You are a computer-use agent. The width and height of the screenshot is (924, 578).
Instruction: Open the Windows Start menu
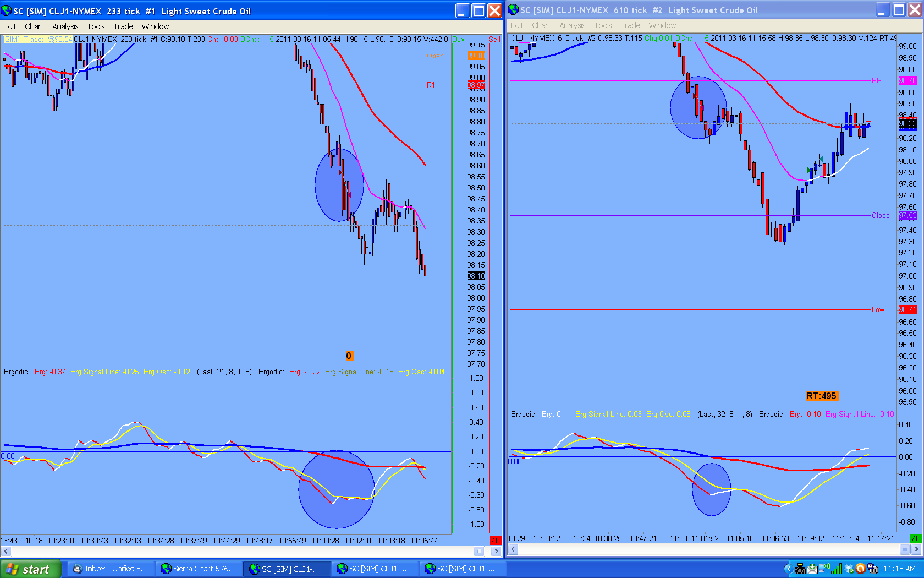[30, 569]
